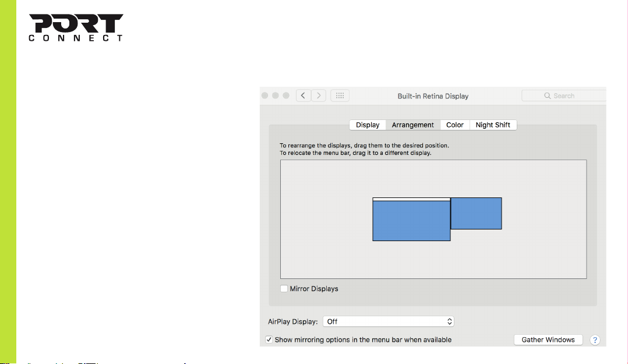This screenshot has height=364, width=628.
Task: Switch to the Display tab
Action: [367, 125]
